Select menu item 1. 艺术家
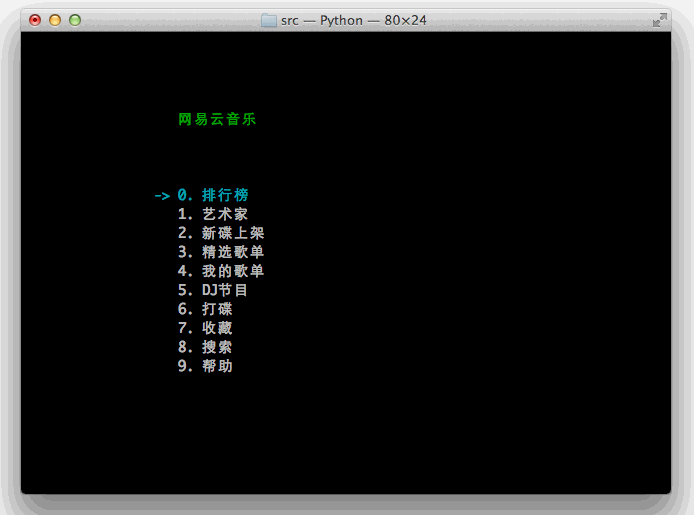Viewport: 694px width, 515px height. click(213, 214)
